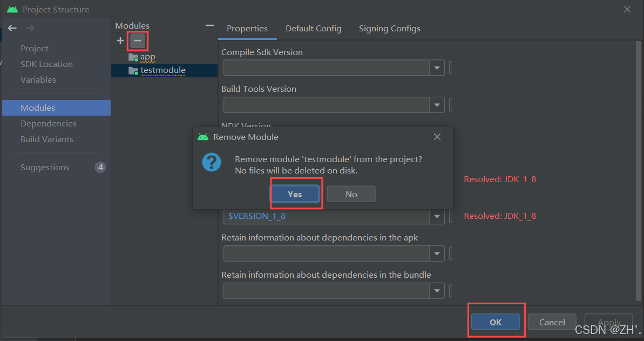The image size is (644, 341).
Task: Switch to the Properties tab
Action: pyautogui.click(x=247, y=29)
